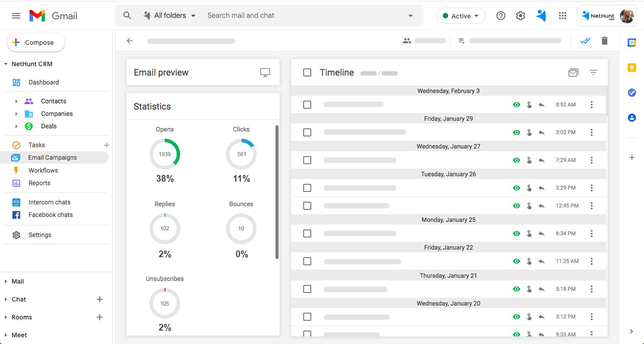Open Workflows in the sidebar
644x344 pixels.
click(43, 170)
